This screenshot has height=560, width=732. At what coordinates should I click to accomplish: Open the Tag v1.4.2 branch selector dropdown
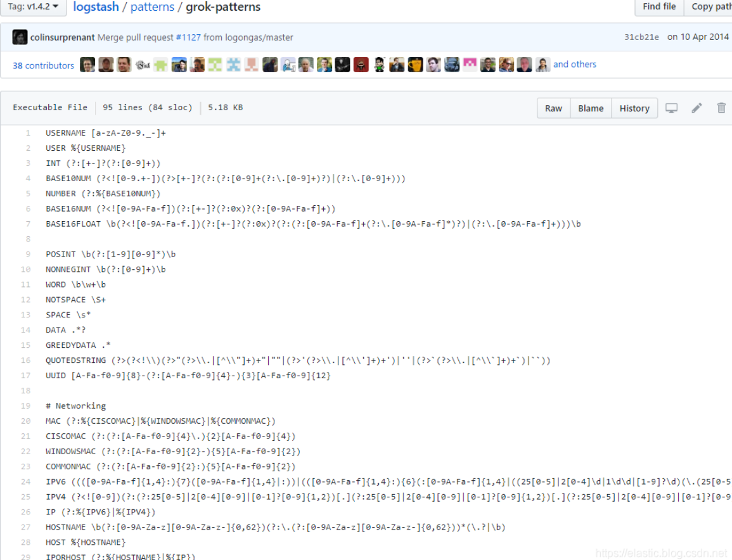coord(33,6)
